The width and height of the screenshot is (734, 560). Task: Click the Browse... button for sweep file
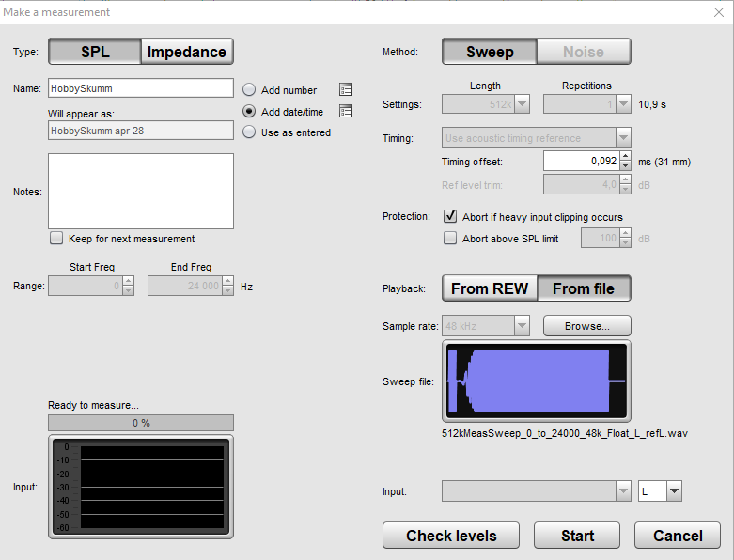[x=587, y=326]
